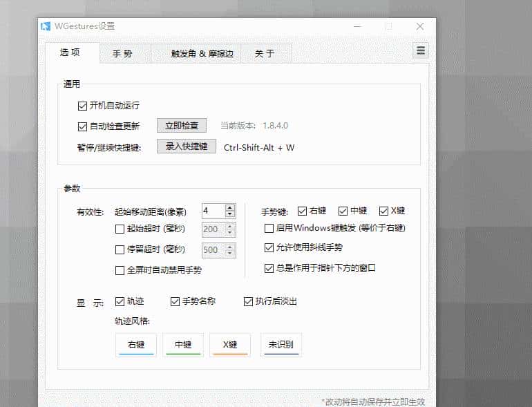The height and width of the screenshot is (407, 532).
Task: Decrease 停留超时 with down arrow
Action: 230,254
